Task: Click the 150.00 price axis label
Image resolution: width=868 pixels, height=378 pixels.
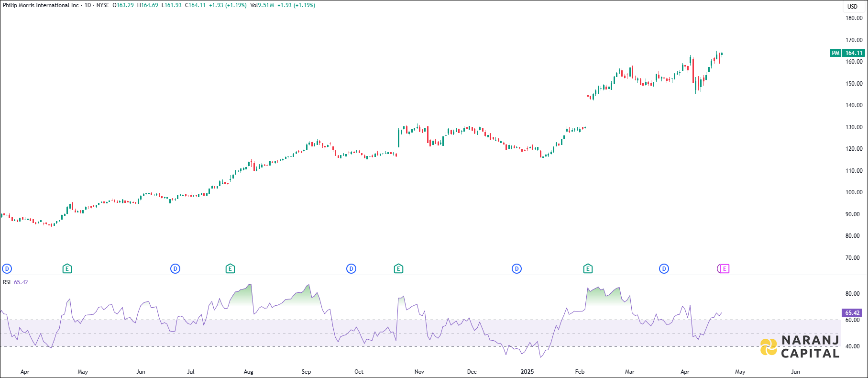Action: tap(854, 84)
